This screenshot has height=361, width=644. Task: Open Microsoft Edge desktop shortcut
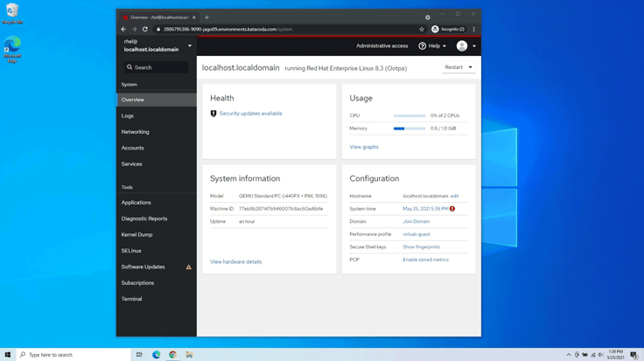coord(12,50)
